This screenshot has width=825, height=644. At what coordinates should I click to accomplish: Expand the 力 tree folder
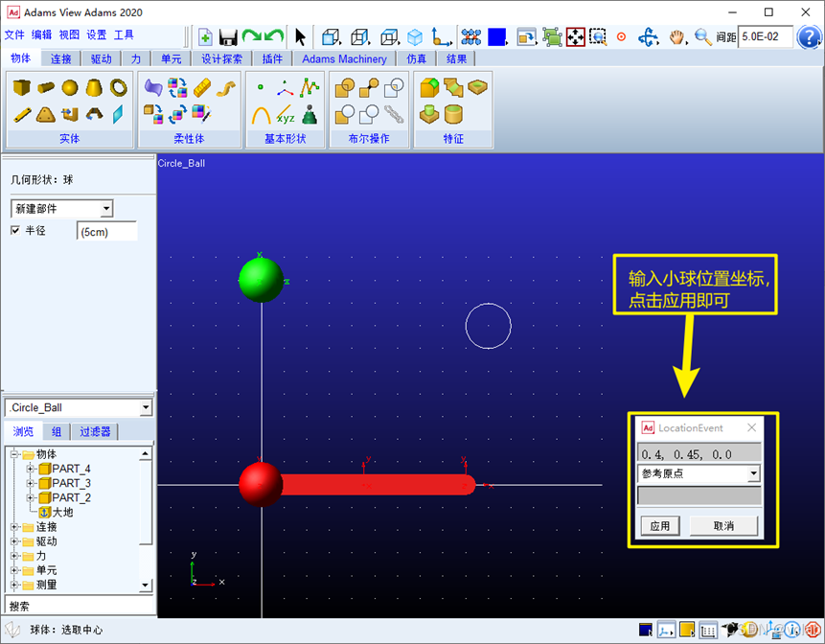(14, 556)
